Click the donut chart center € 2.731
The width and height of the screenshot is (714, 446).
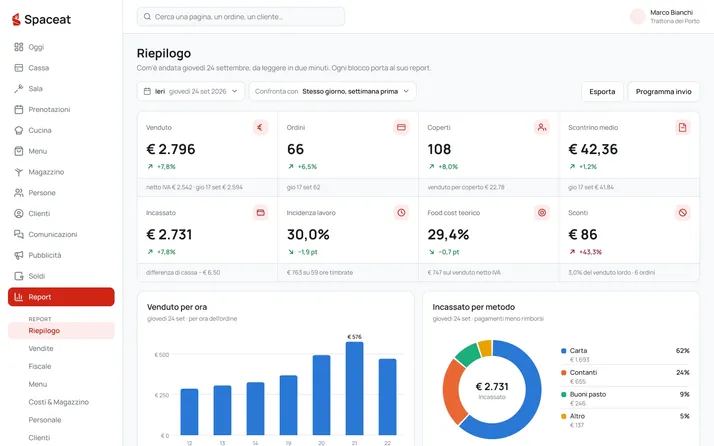pyautogui.click(x=492, y=387)
